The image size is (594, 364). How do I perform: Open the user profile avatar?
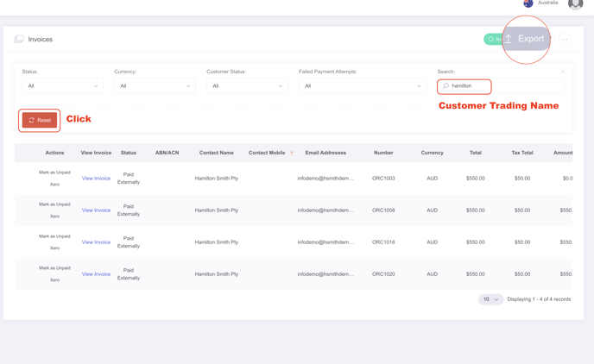click(575, 3)
